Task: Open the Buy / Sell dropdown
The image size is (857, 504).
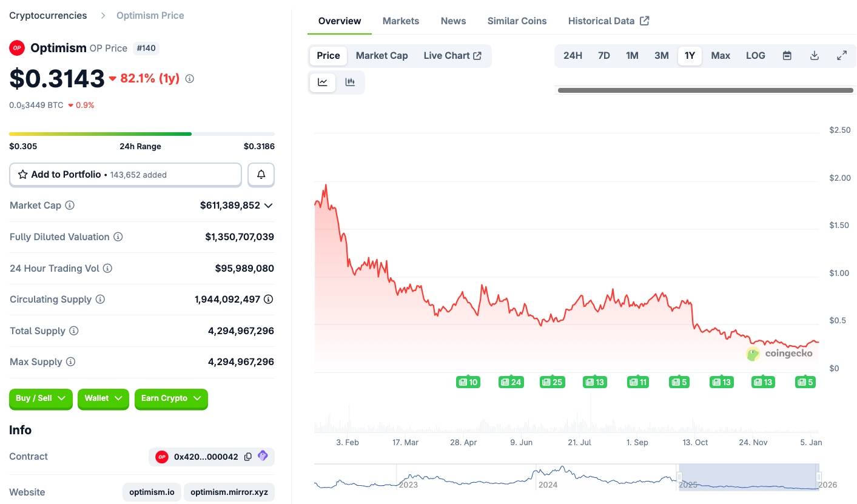Action: (41, 398)
